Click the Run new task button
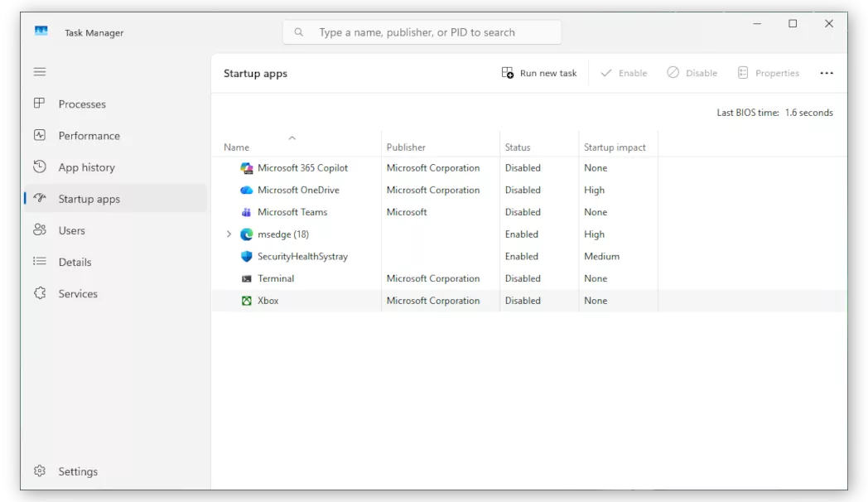This screenshot has width=868, height=502. coord(539,73)
